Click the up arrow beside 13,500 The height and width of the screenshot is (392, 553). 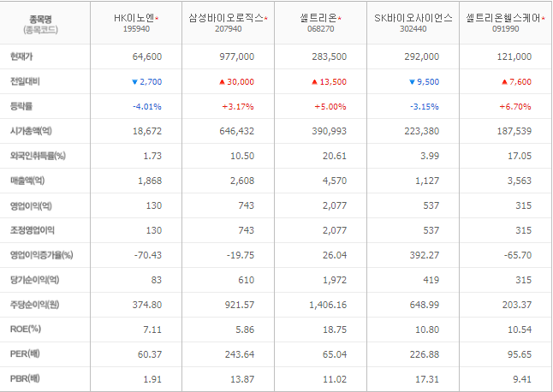click(x=314, y=82)
